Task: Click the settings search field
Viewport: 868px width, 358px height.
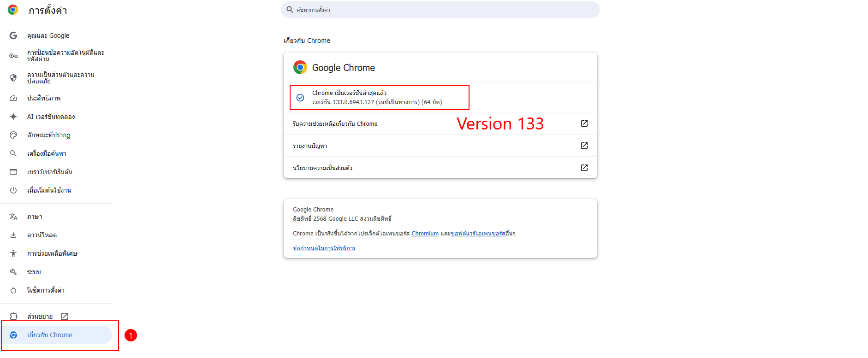Action: click(x=440, y=10)
